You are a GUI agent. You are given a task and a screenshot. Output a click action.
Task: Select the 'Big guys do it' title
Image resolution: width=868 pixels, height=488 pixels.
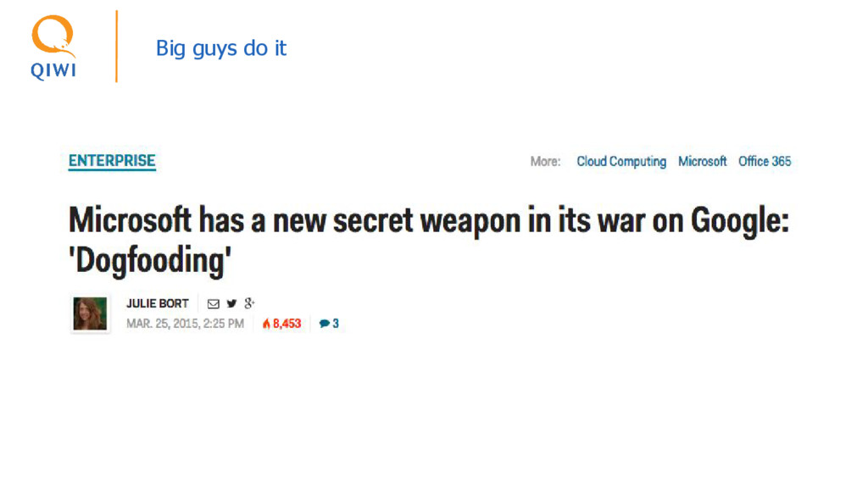221,48
